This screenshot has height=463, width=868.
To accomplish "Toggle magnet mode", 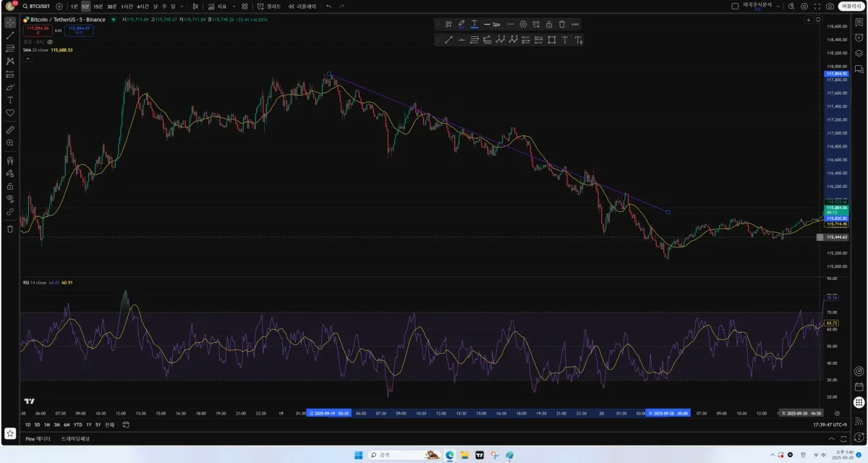I will click(10, 160).
